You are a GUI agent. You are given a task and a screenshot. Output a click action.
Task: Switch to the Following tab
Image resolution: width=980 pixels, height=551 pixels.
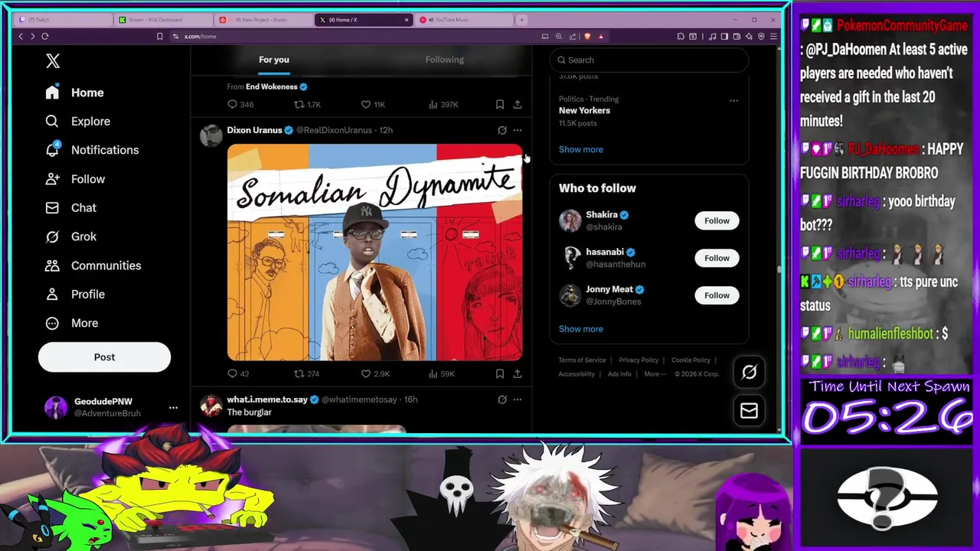click(x=445, y=60)
